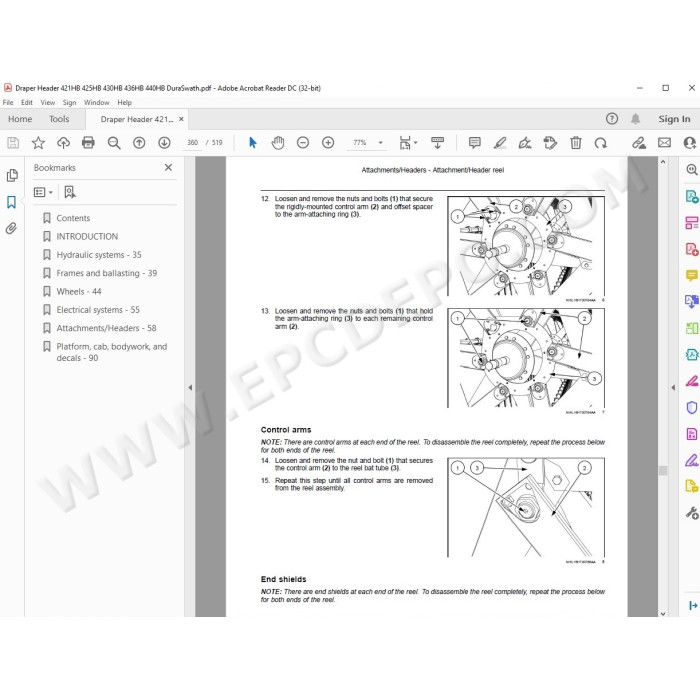
Task: Select the highlight text pen tool
Action: point(500,143)
